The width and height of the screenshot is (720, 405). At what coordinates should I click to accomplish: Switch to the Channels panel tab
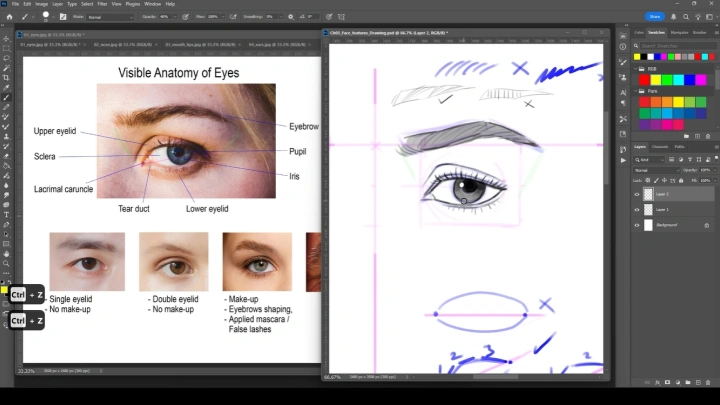[659, 147]
